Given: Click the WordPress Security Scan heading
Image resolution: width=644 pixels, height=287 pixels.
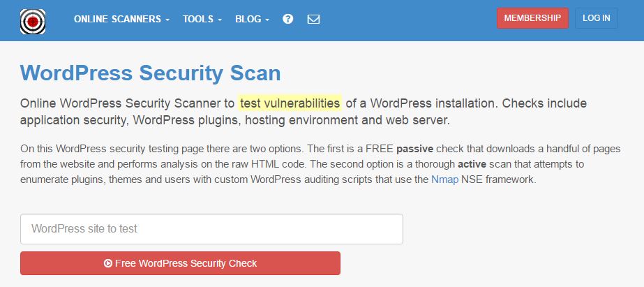Looking at the screenshot, I should [x=150, y=73].
